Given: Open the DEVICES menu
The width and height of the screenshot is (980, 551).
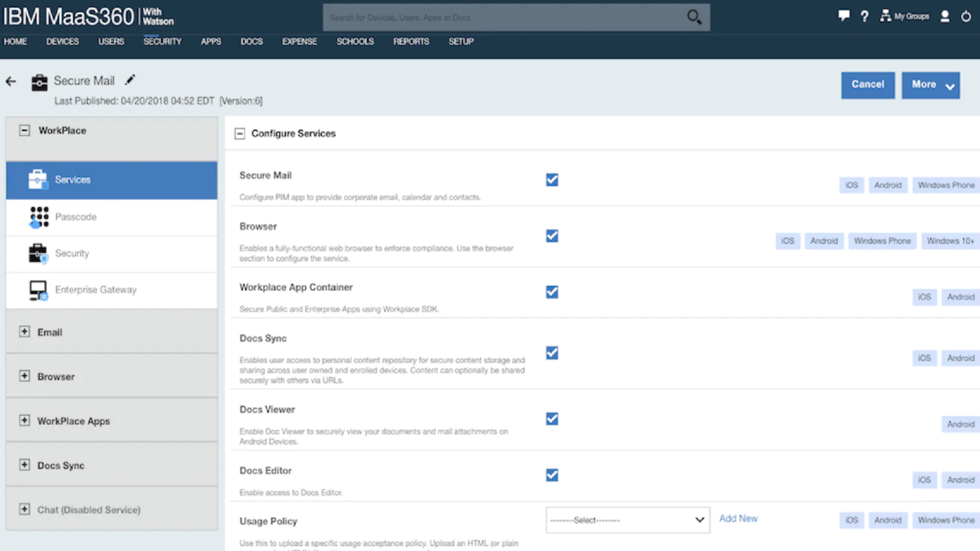Looking at the screenshot, I should point(62,42).
